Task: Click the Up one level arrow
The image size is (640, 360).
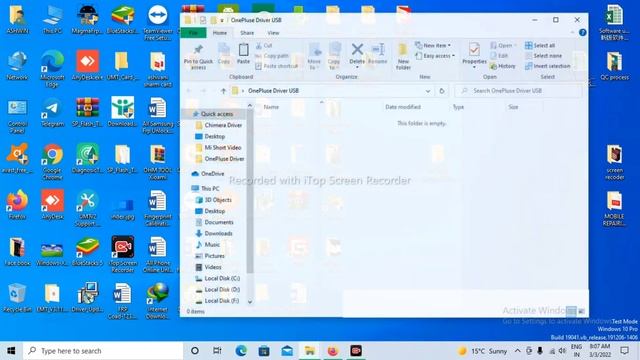Action: pyautogui.click(x=223, y=91)
